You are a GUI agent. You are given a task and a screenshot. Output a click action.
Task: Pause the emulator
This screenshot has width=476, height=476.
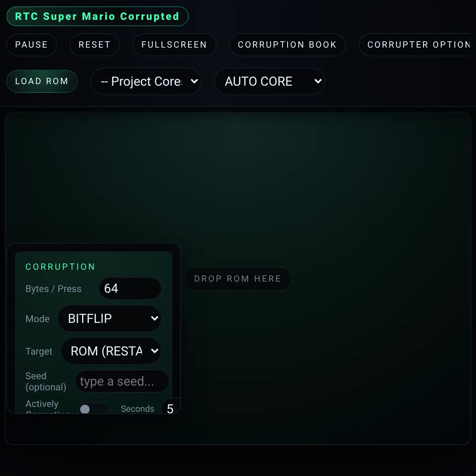click(x=32, y=45)
